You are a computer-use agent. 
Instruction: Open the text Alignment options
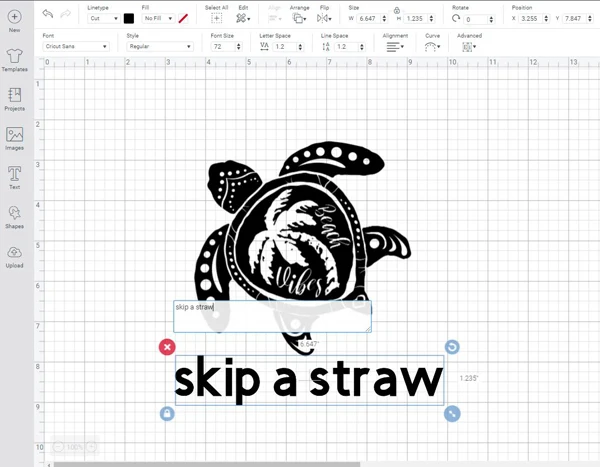tap(395, 47)
